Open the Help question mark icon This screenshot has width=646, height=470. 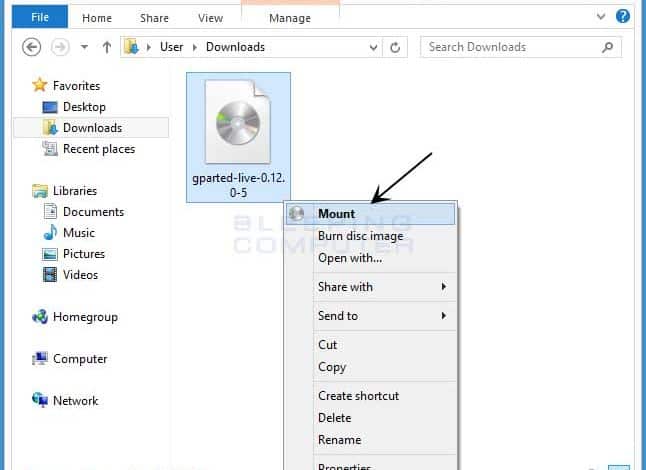pyautogui.click(x=624, y=16)
